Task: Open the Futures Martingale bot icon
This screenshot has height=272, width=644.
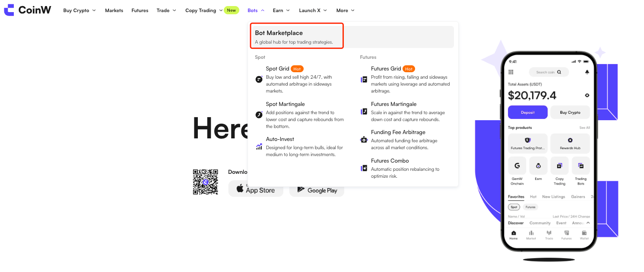Action: tap(364, 112)
